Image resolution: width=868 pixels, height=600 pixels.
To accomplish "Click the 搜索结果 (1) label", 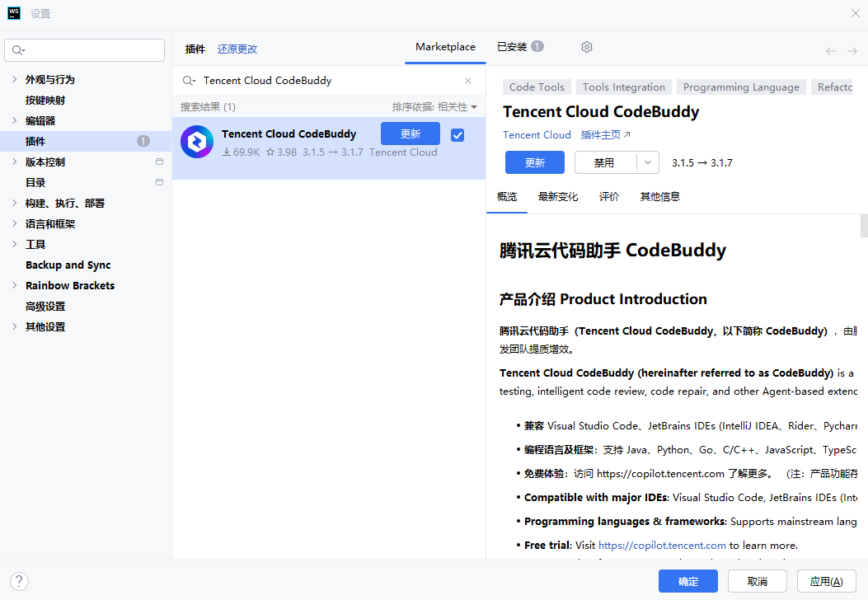I will coord(208,107).
